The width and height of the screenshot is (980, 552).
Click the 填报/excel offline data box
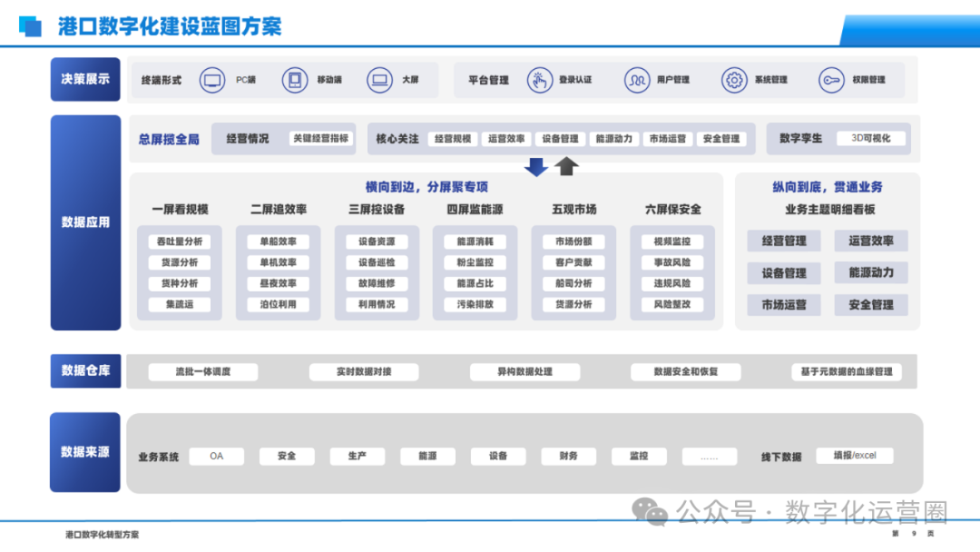coord(855,456)
